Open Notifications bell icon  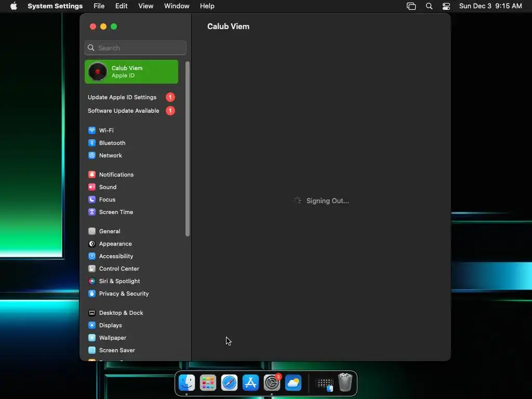point(91,175)
